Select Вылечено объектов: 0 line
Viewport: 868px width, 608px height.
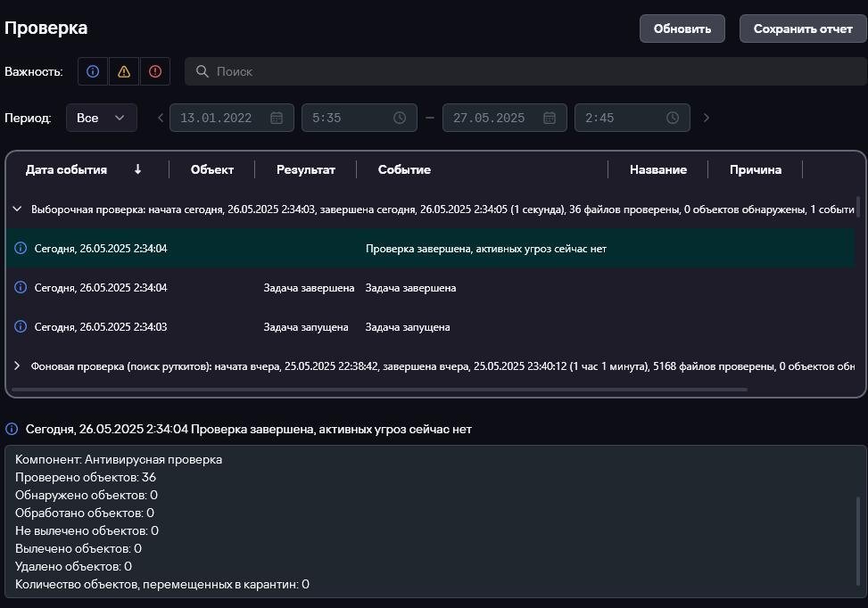[x=78, y=548]
